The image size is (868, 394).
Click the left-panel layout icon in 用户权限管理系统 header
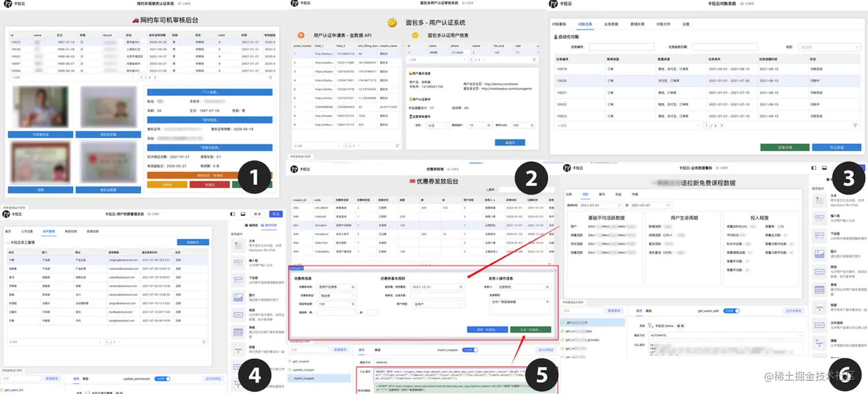[233, 214]
